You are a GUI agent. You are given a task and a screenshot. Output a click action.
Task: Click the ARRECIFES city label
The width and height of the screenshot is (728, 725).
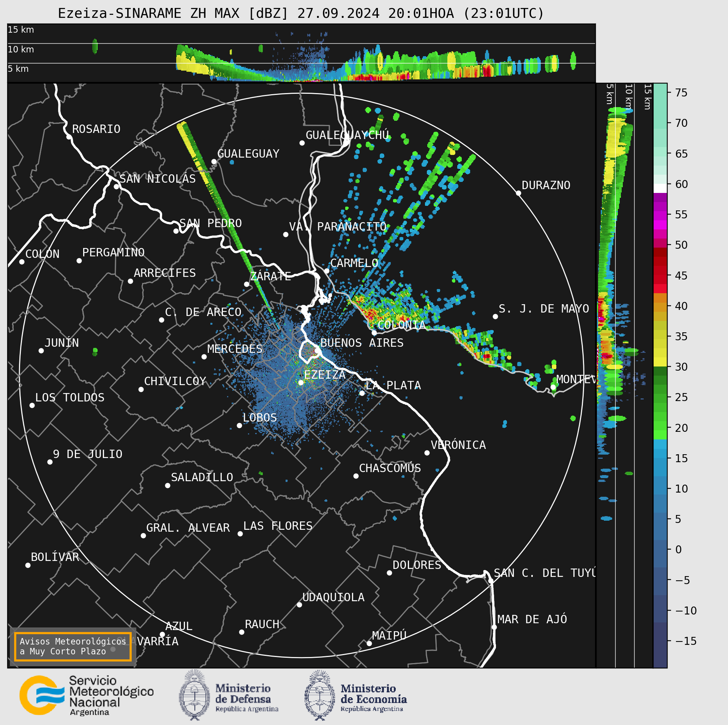(x=164, y=273)
